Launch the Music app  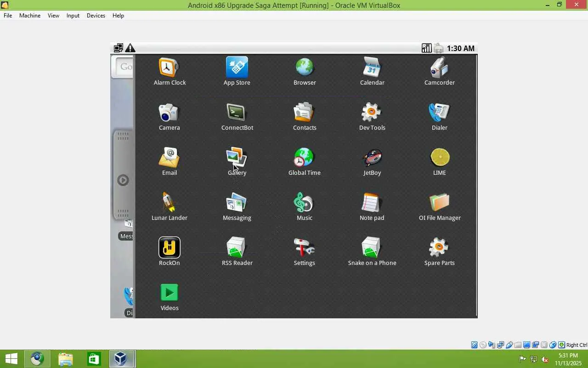click(x=305, y=207)
